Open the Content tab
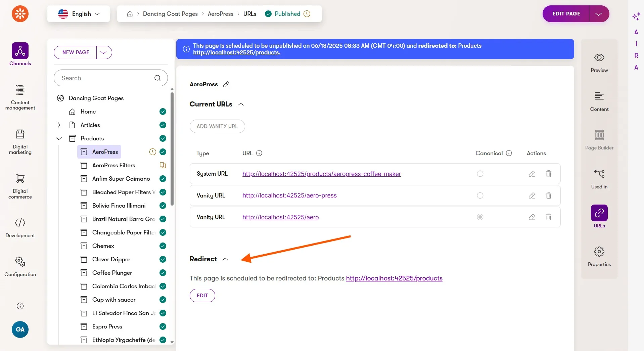This screenshot has width=644, height=351. coord(599,101)
